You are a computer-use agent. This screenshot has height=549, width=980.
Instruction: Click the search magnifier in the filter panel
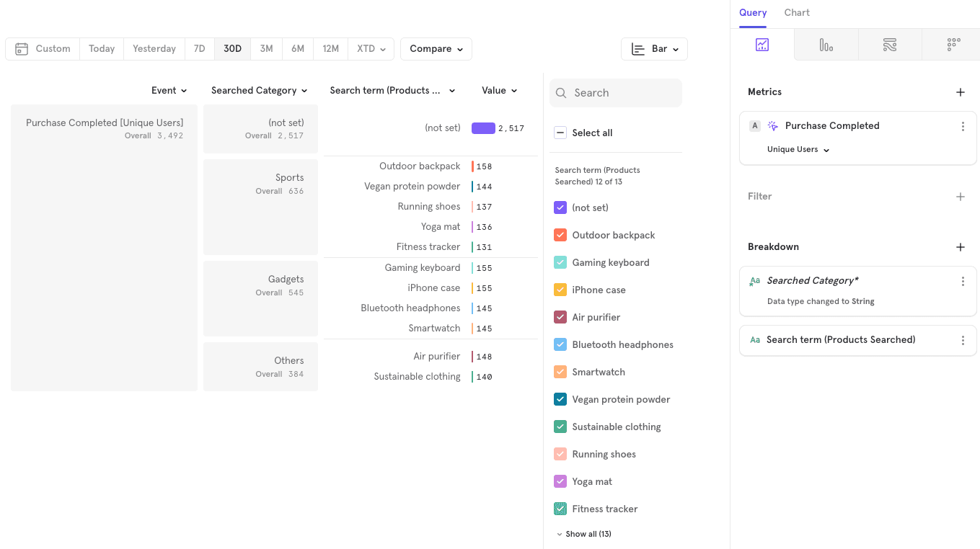[561, 93]
